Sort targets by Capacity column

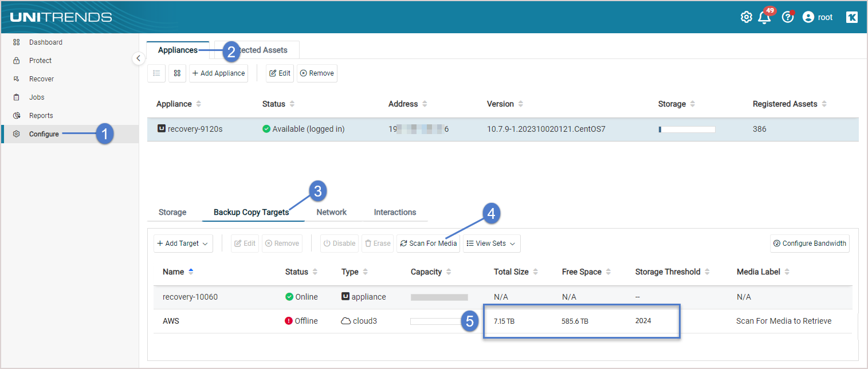(431, 272)
